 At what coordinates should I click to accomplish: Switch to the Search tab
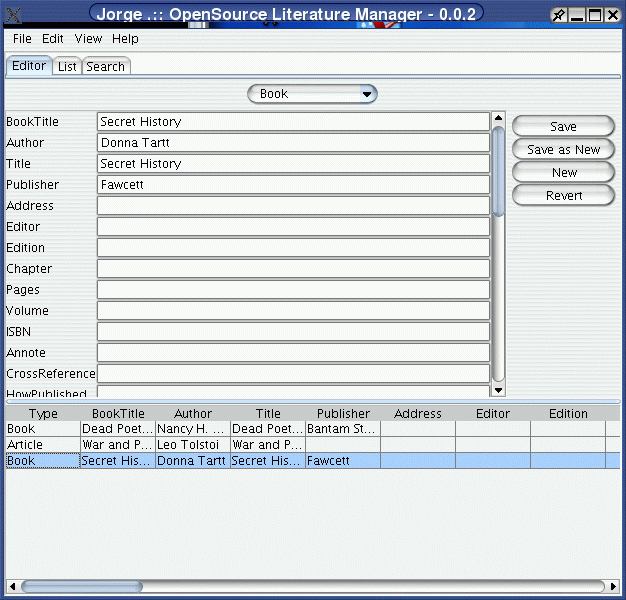[105, 67]
